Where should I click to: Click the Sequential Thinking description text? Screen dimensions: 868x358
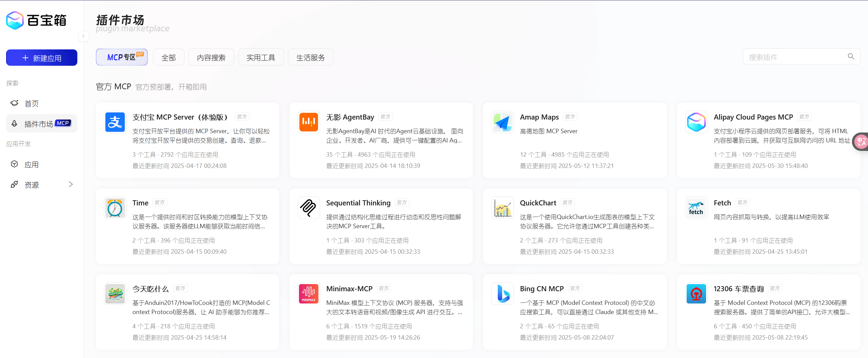point(394,221)
